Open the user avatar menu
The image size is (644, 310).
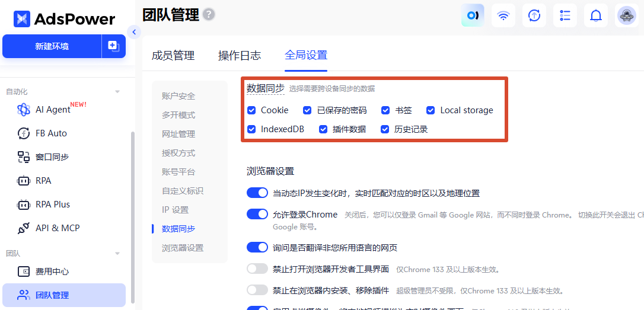(627, 15)
